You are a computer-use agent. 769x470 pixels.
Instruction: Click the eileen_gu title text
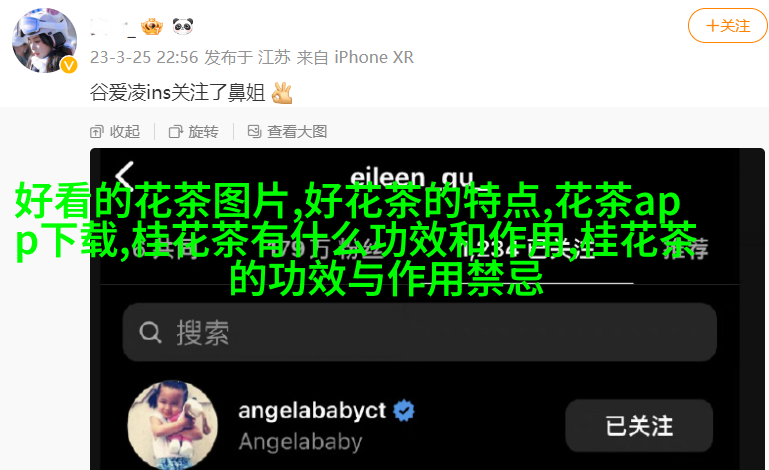coord(412,177)
